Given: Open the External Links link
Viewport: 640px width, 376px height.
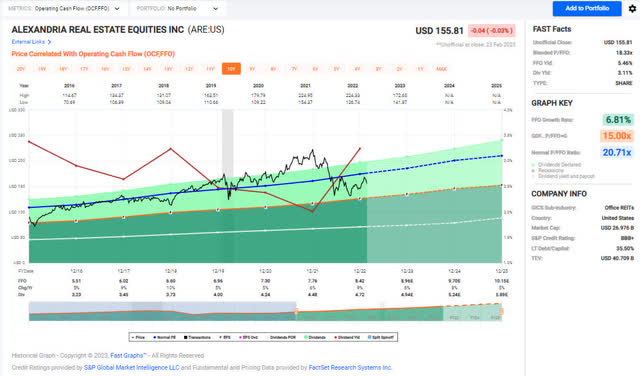Looking at the screenshot, I should (x=28, y=42).
